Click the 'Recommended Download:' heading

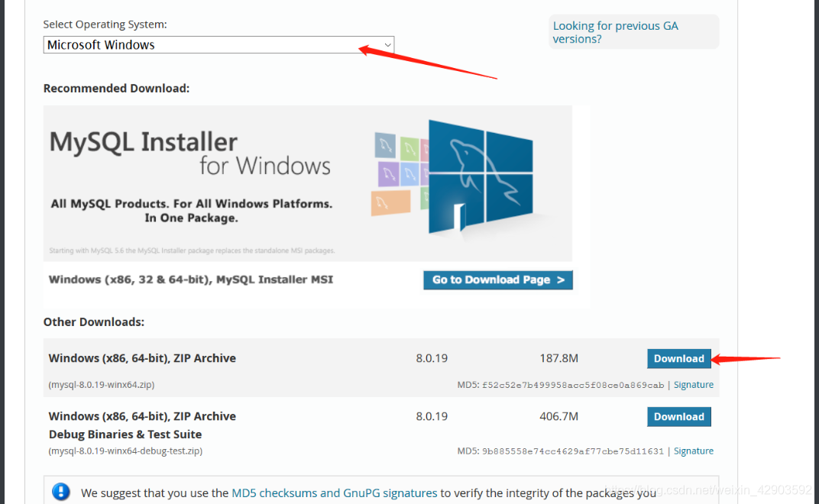[116, 89]
